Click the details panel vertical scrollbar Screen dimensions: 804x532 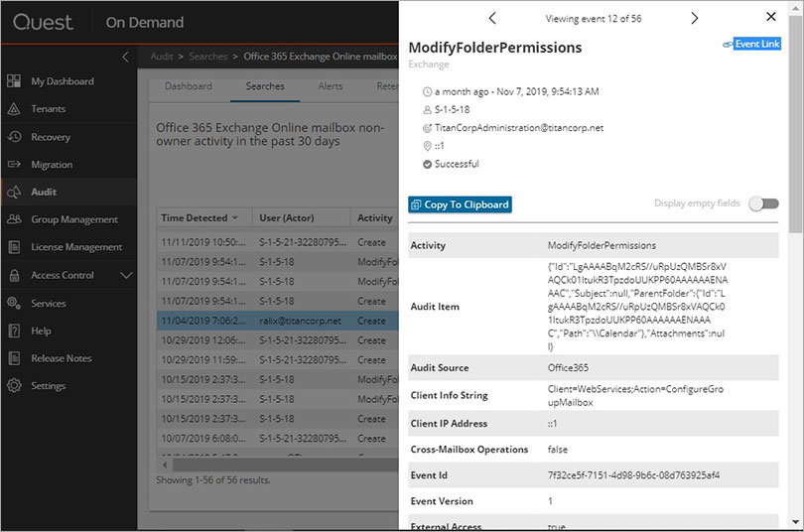click(x=795, y=123)
